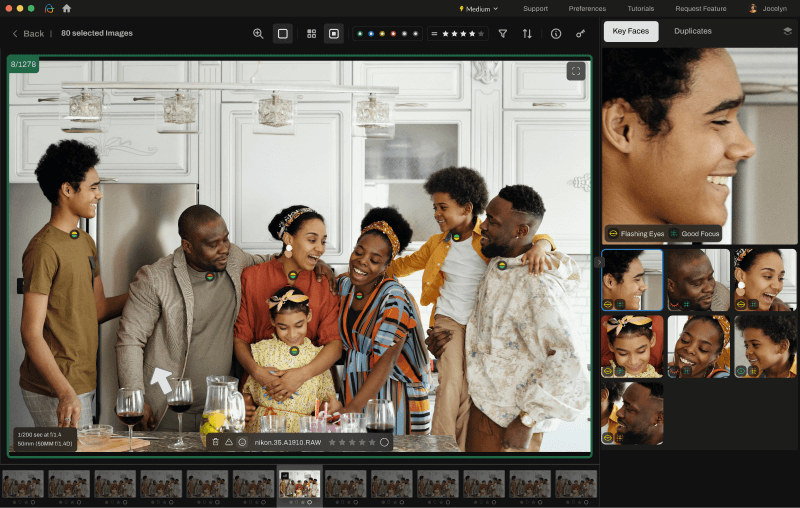This screenshot has height=508, width=800.
Task: Enter fullscreen with the expand icon
Action: pyautogui.click(x=575, y=71)
